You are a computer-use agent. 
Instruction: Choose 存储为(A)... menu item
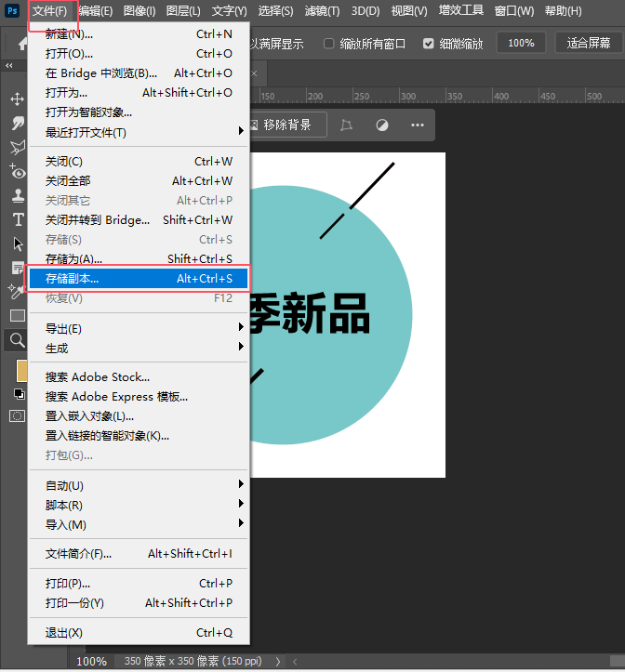click(x=139, y=259)
